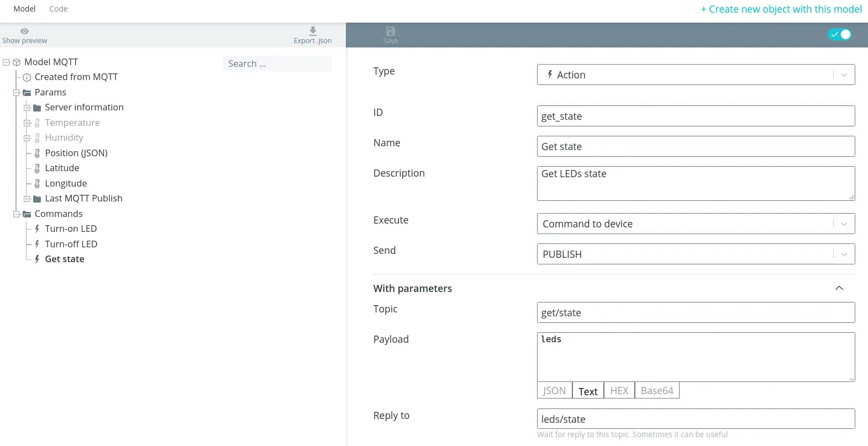Switch to the Code tab
868x446 pixels.
tap(59, 9)
